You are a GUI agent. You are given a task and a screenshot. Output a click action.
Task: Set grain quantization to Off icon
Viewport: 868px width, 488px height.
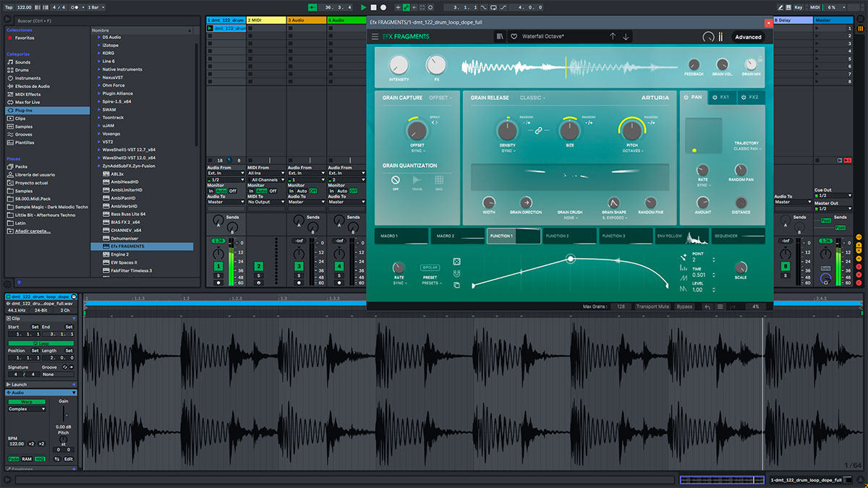pos(396,180)
